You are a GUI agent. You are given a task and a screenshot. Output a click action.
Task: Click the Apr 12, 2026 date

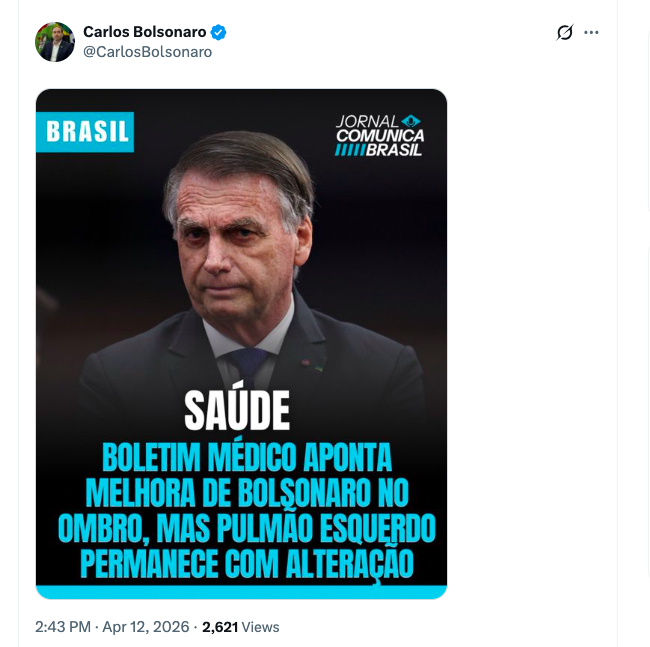pos(144,627)
